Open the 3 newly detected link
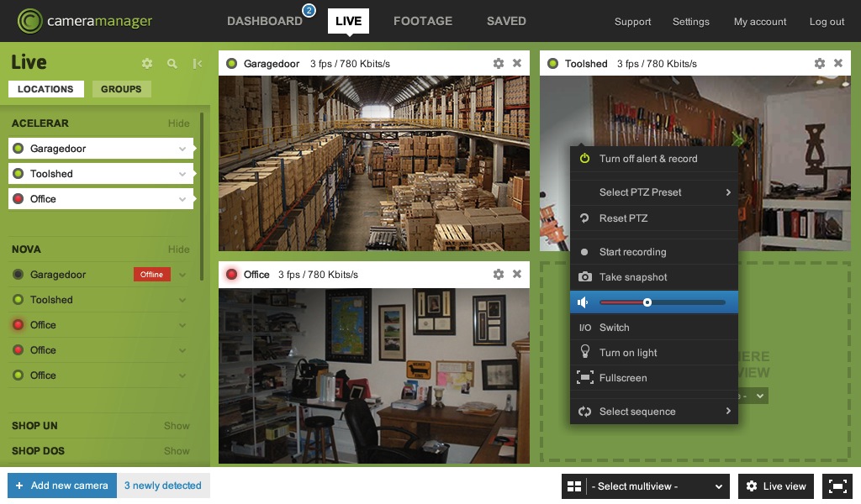861x504 pixels. pyautogui.click(x=163, y=486)
